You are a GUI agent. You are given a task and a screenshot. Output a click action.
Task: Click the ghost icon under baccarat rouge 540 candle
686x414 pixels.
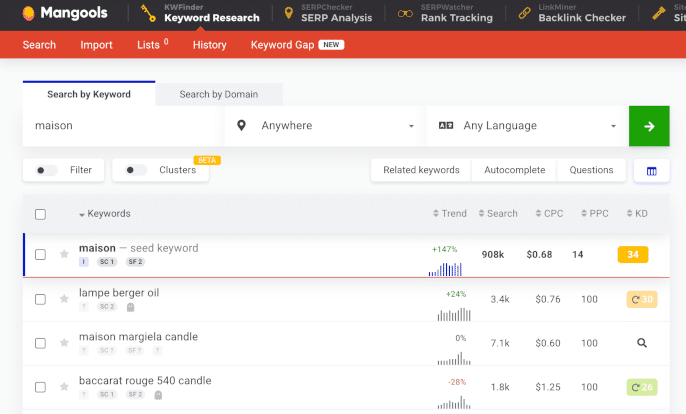pos(158,395)
